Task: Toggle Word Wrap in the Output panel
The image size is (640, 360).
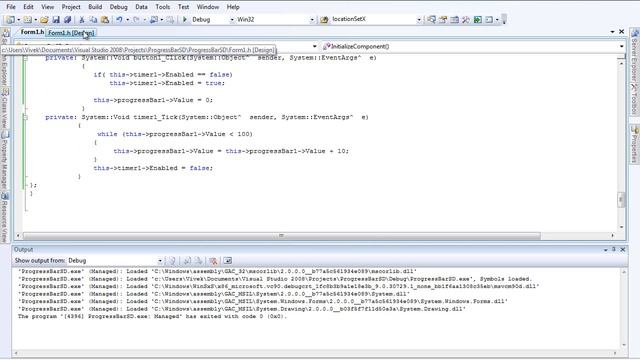Action: [228, 260]
